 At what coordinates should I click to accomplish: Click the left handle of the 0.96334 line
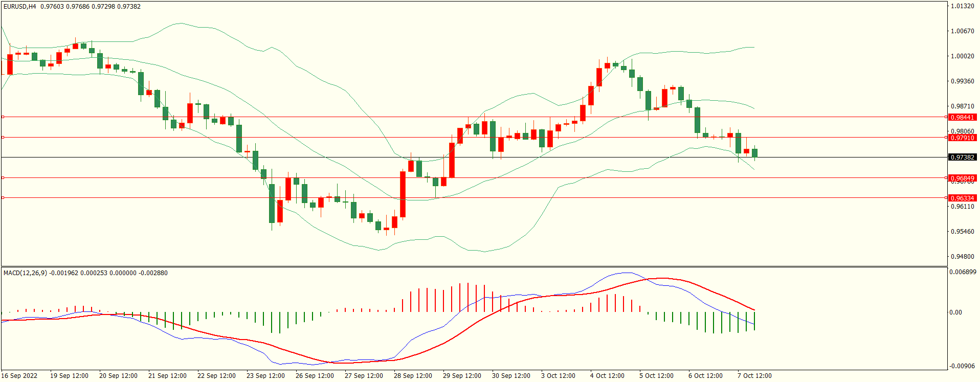tap(3, 198)
